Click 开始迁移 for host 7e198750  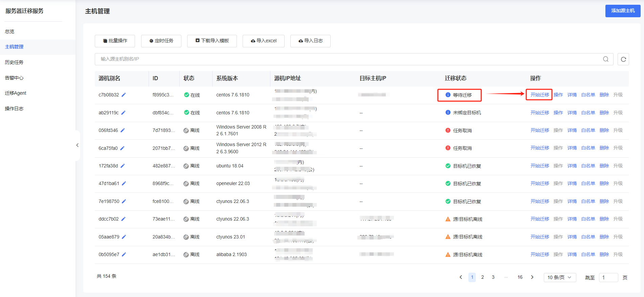click(540, 201)
